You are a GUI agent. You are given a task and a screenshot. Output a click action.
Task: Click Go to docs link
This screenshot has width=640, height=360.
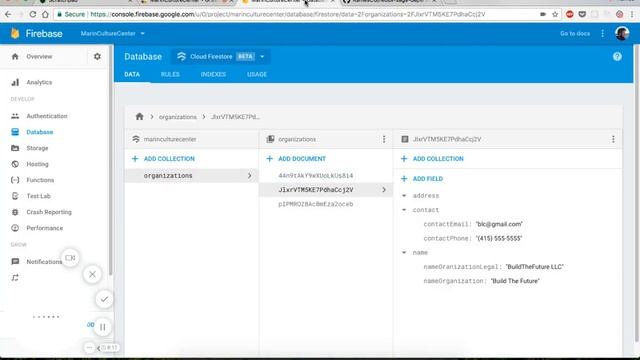(x=575, y=33)
